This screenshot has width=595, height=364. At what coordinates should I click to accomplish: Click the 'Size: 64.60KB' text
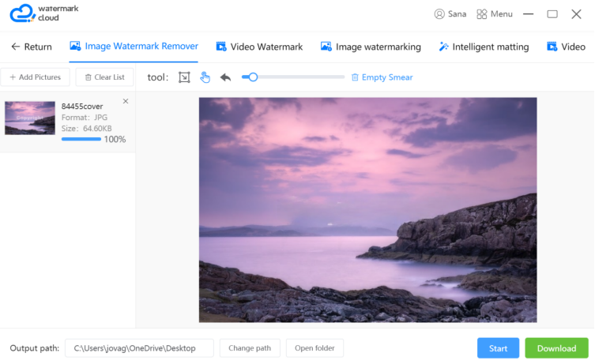coord(86,129)
